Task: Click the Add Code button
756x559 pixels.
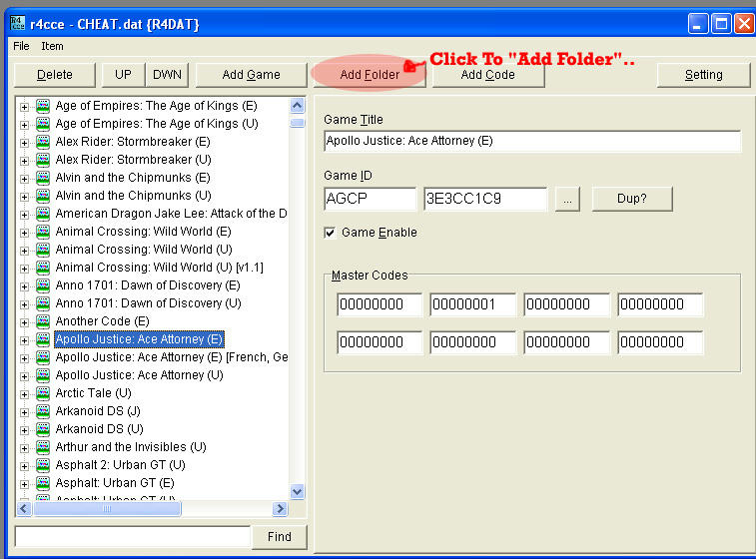Action: tap(488, 75)
